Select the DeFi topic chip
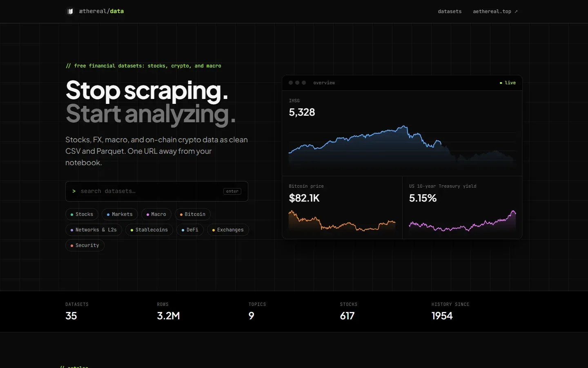 (x=190, y=230)
